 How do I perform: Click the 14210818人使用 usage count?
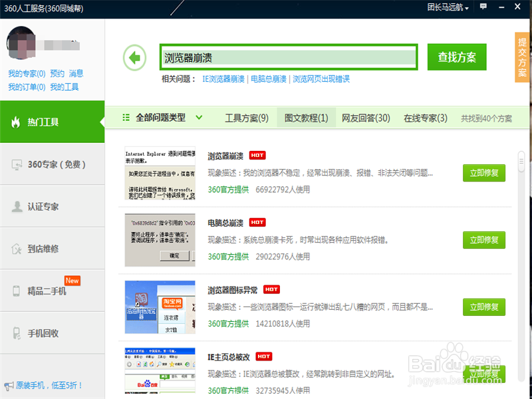(x=283, y=324)
